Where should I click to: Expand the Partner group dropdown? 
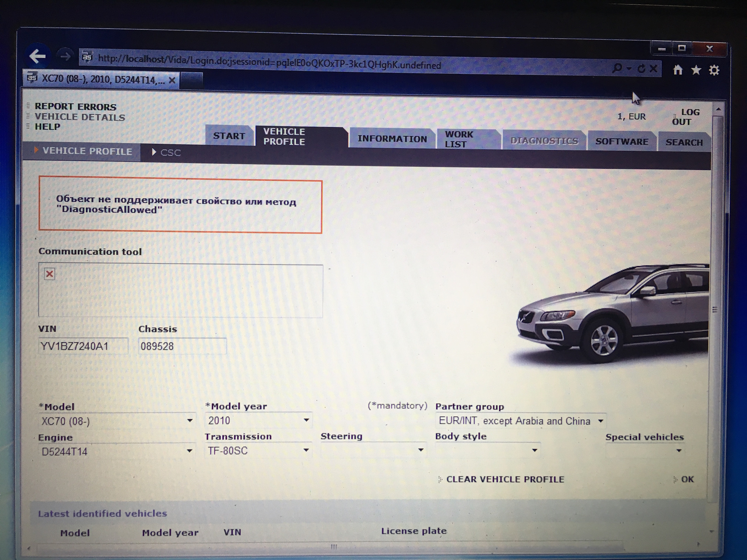(x=521, y=421)
